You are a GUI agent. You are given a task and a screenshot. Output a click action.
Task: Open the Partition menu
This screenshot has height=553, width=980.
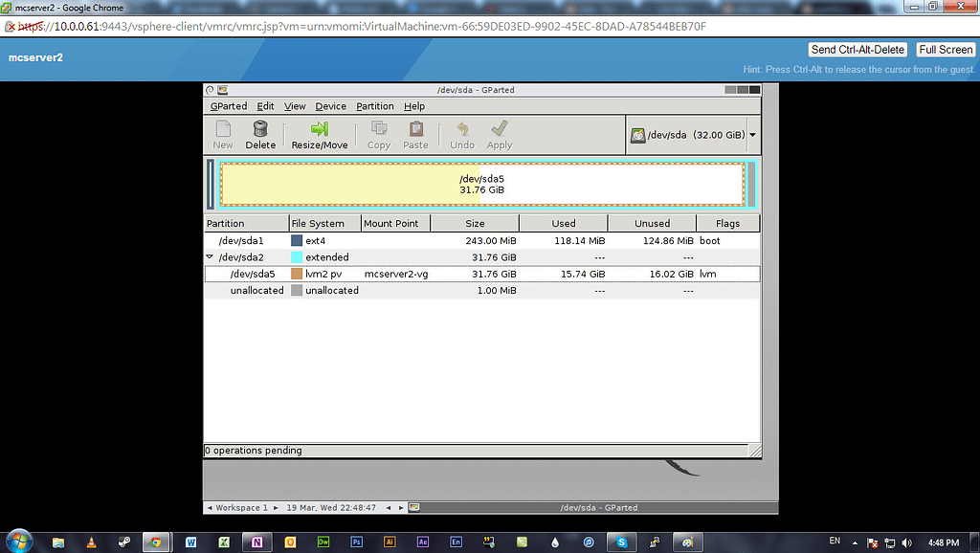374,106
